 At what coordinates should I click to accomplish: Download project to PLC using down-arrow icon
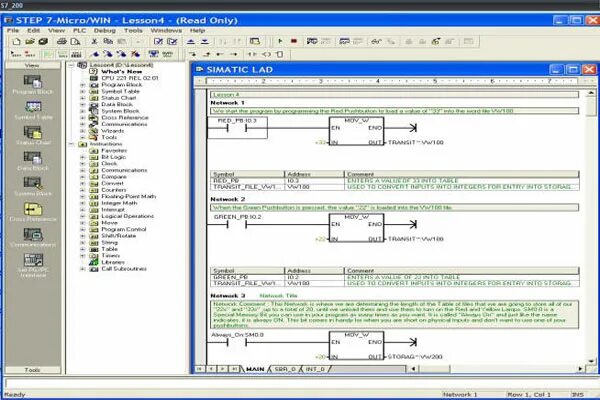(x=205, y=41)
